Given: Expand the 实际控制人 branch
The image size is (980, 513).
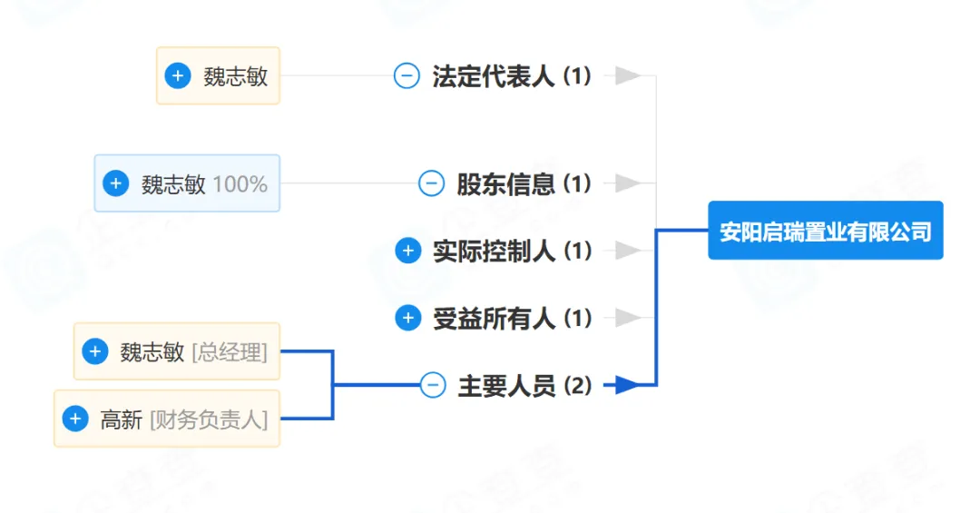Looking at the screenshot, I should [408, 251].
